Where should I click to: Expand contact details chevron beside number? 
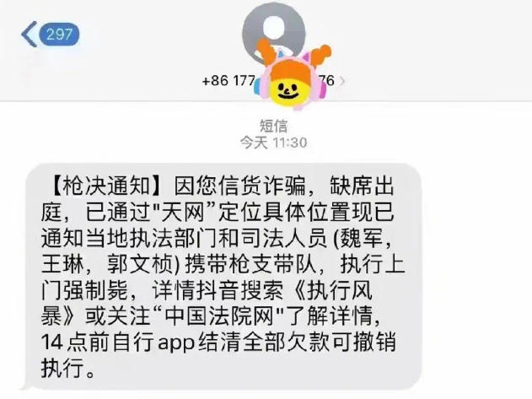(x=342, y=81)
